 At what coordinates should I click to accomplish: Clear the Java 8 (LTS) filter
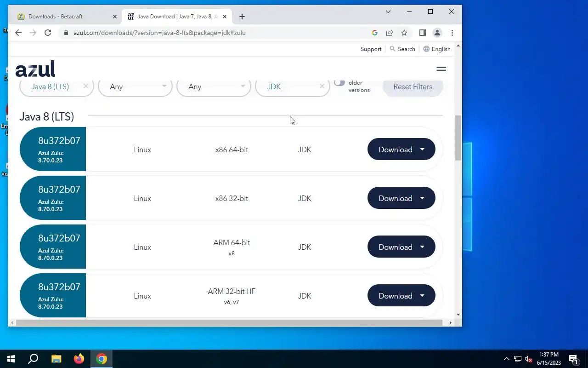(86, 86)
